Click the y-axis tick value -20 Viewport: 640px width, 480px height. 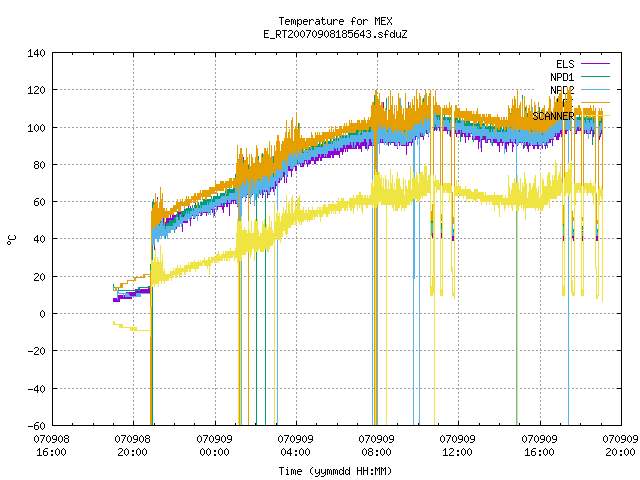point(36,351)
